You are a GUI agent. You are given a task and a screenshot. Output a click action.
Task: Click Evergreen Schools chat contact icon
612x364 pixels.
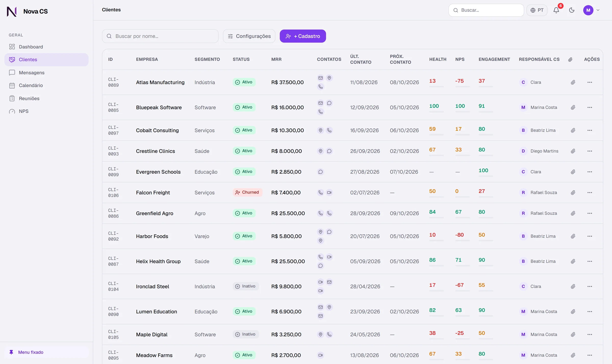pos(321,172)
